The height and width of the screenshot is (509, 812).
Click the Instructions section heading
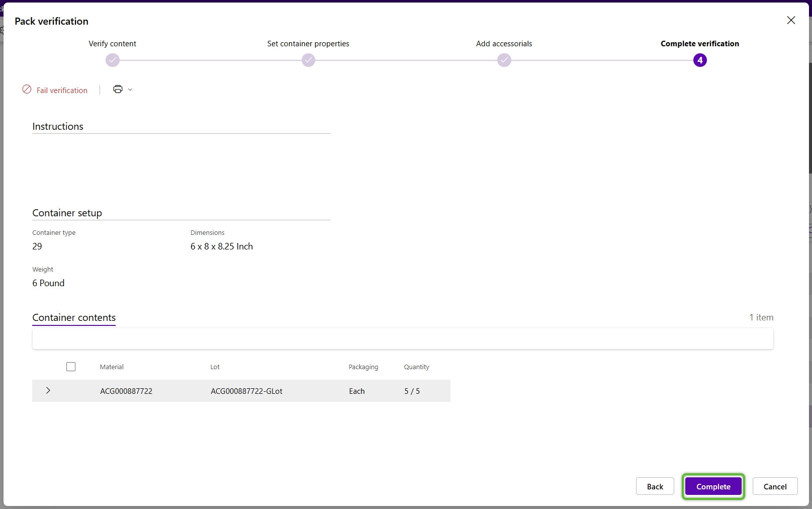58,126
